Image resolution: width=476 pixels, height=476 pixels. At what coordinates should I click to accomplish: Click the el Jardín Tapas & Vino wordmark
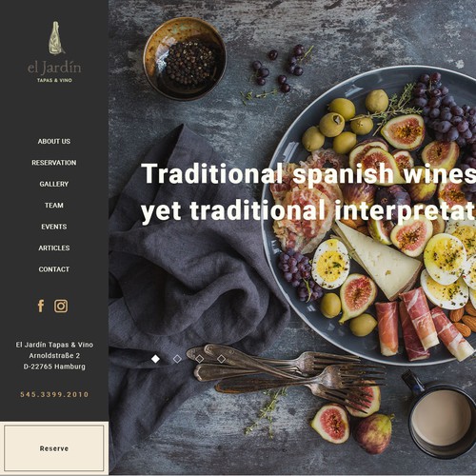(x=54, y=71)
